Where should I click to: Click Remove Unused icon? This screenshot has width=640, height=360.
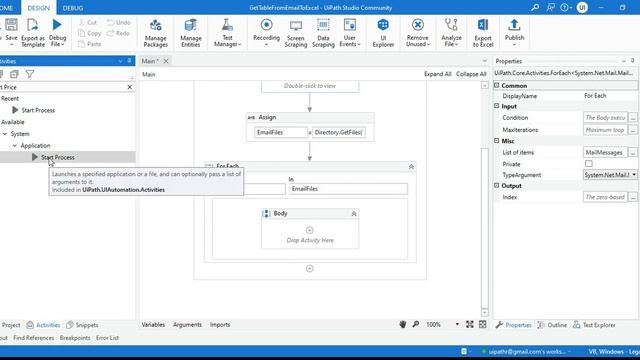pos(418,25)
